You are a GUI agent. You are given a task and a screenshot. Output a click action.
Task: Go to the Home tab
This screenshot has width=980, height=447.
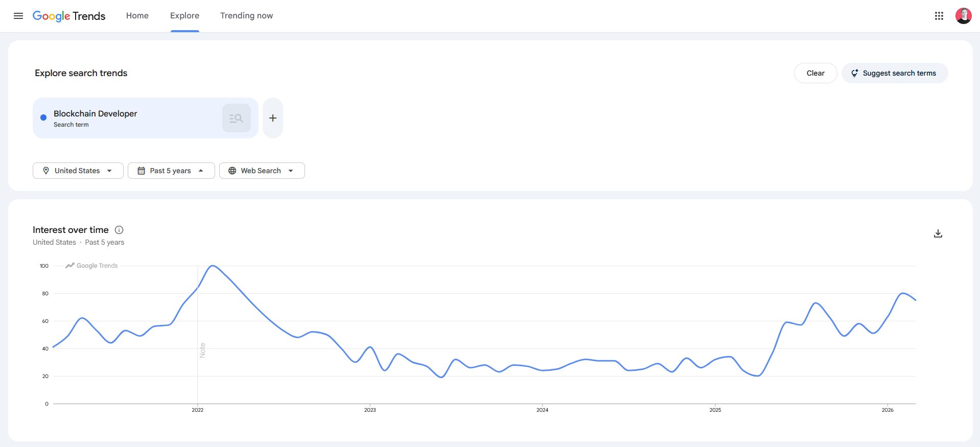137,16
